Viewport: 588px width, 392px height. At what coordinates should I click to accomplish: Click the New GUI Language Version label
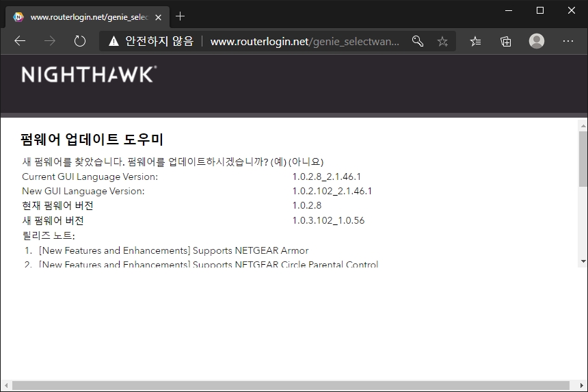coord(83,191)
